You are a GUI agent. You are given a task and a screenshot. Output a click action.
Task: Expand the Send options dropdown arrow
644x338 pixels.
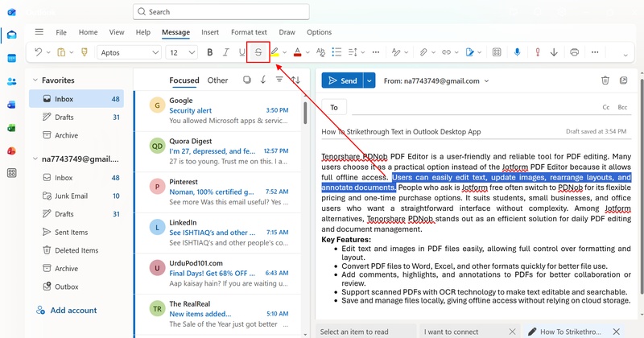click(x=369, y=80)
